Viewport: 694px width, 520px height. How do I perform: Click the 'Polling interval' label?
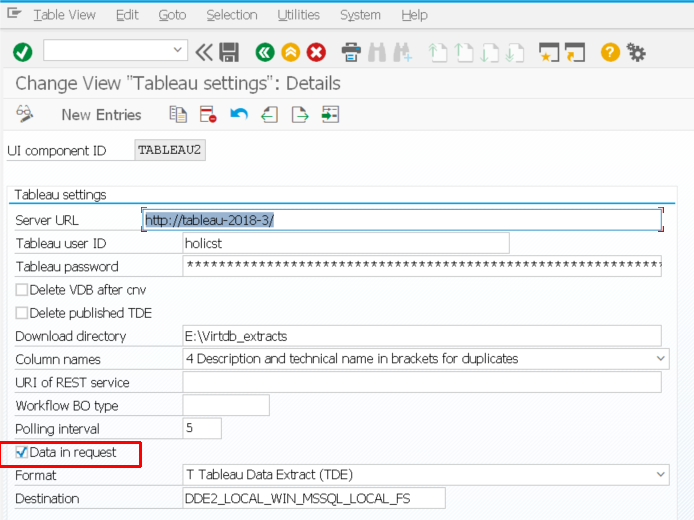tap(58, 429)
